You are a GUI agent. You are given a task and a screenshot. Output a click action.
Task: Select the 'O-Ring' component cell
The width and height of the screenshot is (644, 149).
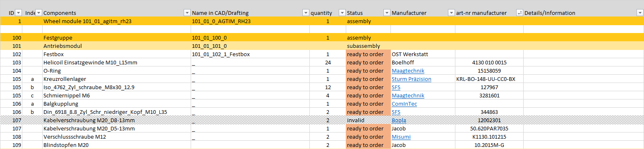pyautogui.click(x=117, y=71)
